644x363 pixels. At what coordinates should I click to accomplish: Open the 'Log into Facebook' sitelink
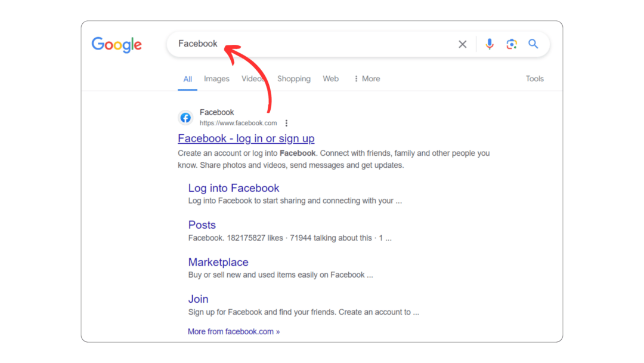click(x=234, y=188)
